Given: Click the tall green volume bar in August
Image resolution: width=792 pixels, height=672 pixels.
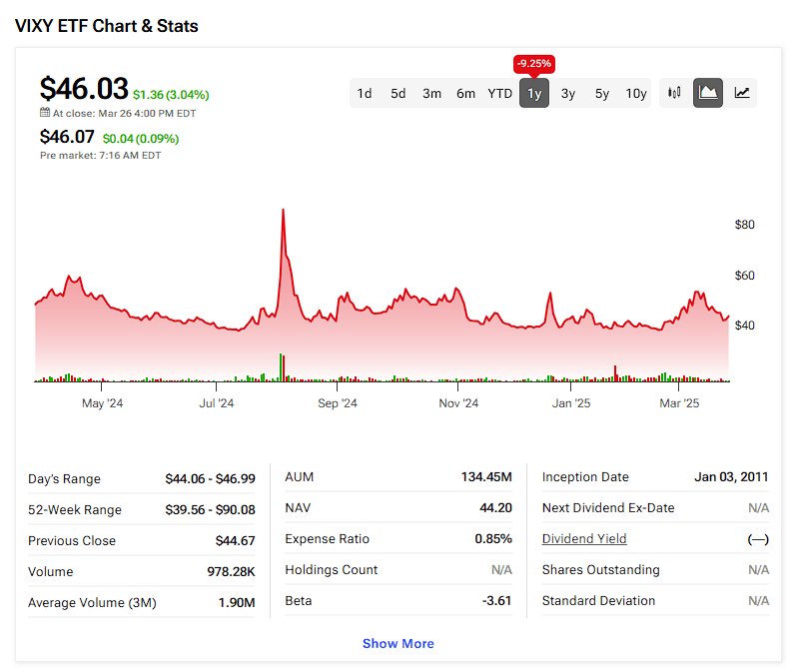Looking at the screenshot, I should (281, 367).
